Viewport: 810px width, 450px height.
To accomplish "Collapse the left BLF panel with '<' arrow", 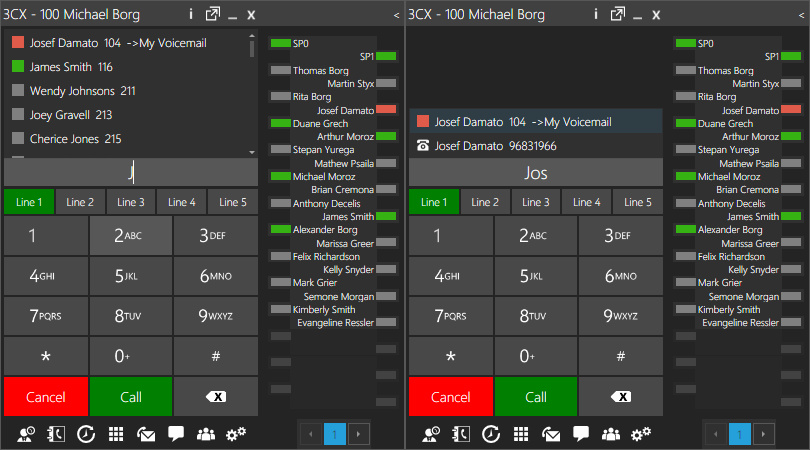I will click(x=396, y=15).
